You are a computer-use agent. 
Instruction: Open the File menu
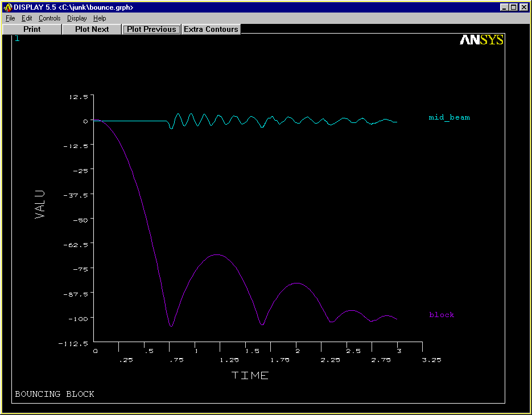(10, 18)
